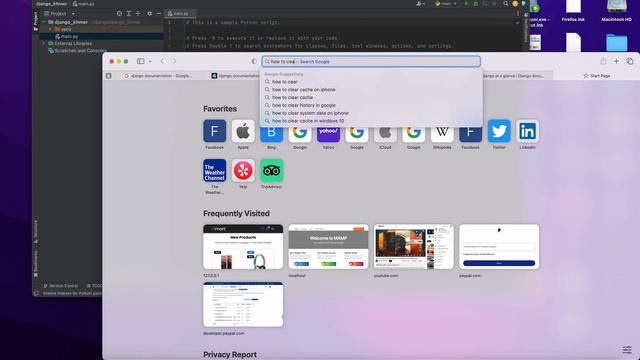Open the user account dropdown in PyCharm toolbar
640x360 pixels.
(x=420, y=4)
